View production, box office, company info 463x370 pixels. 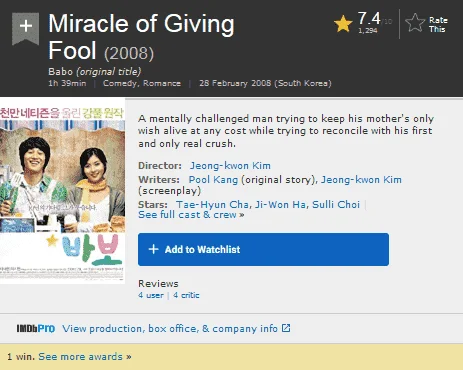[x=170, y=329]
